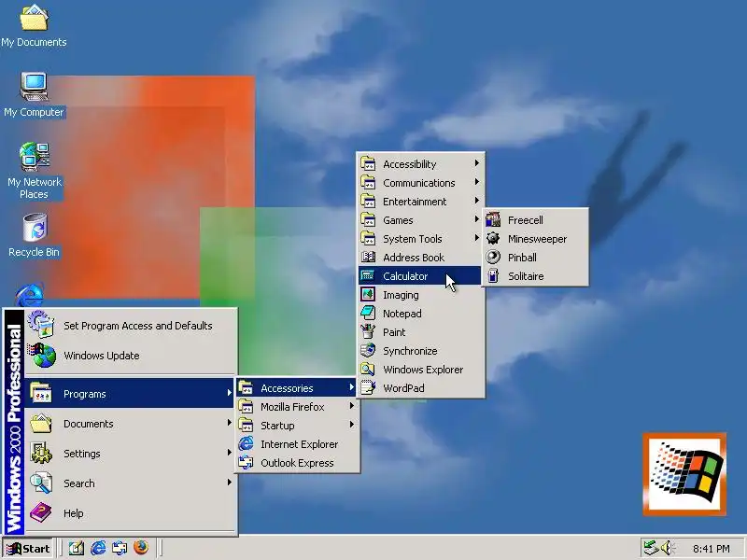Click the Show Desktop quick launch icon
Screen dimensions: 747x560
(77, 548)
